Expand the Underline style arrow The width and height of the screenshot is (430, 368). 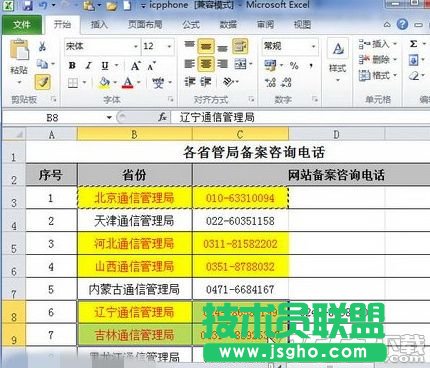pyautogui.click(x=116, y=65)
